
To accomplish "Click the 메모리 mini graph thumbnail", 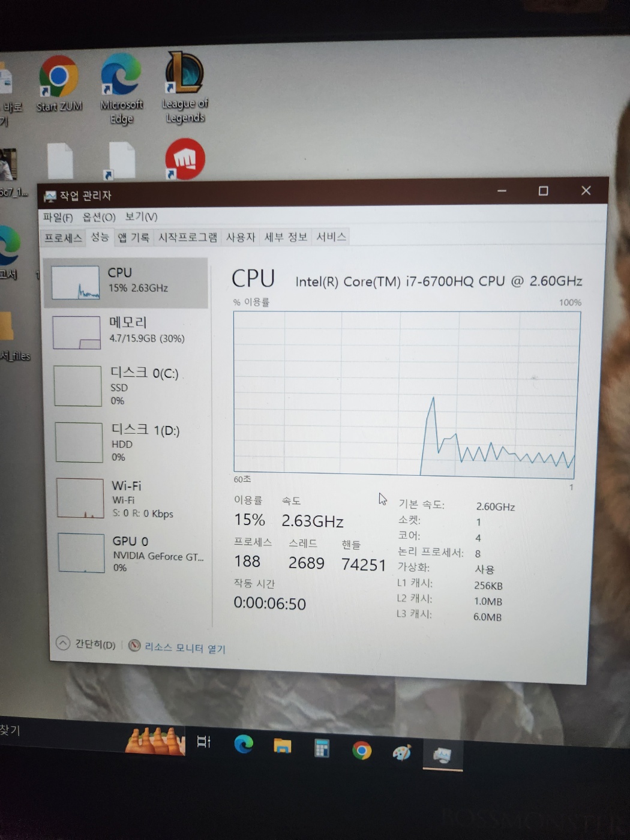I will (77, 332).
